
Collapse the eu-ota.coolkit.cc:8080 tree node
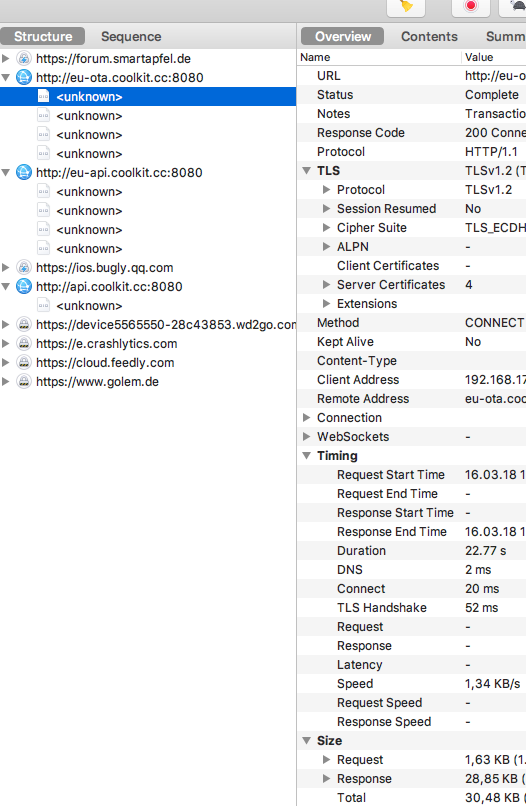click(x=6, y=78)
